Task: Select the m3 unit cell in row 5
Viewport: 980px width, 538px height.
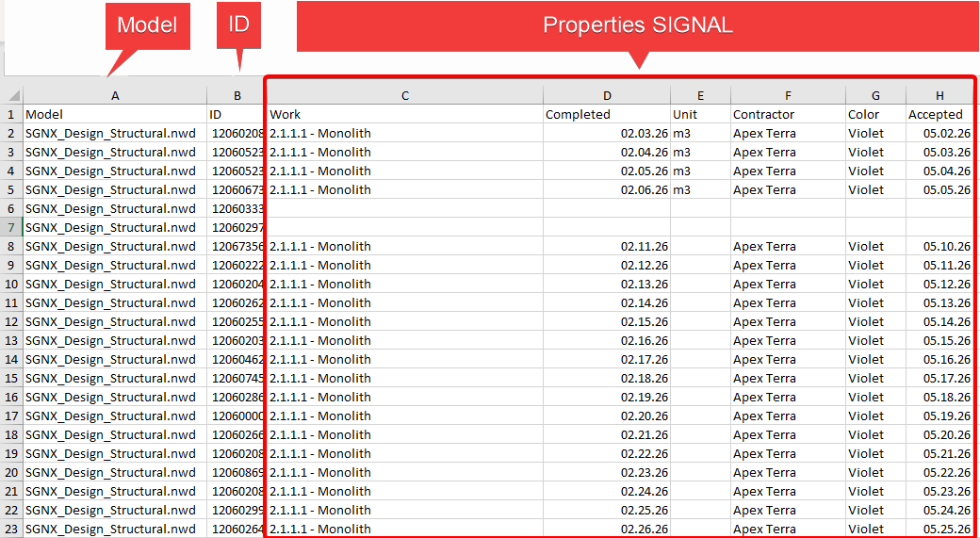Action: point(701,189)
